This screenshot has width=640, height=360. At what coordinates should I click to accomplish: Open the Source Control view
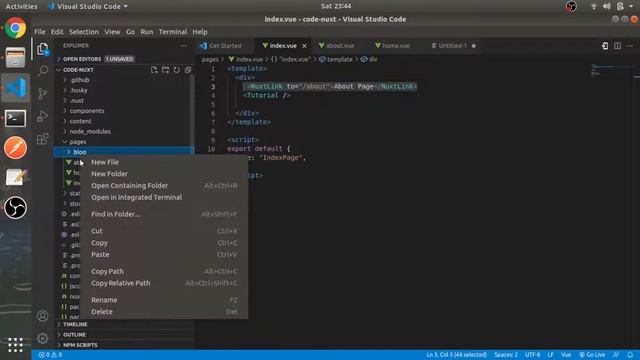coord(42,93)
